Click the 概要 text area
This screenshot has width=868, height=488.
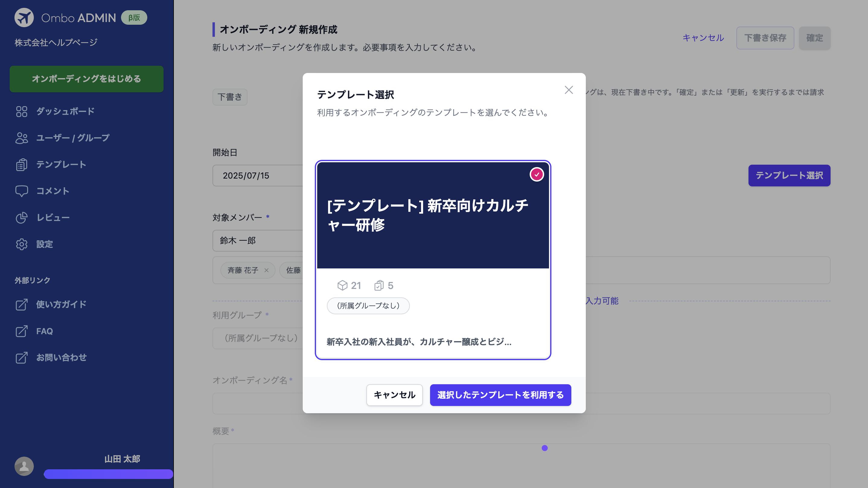(521, 466)
